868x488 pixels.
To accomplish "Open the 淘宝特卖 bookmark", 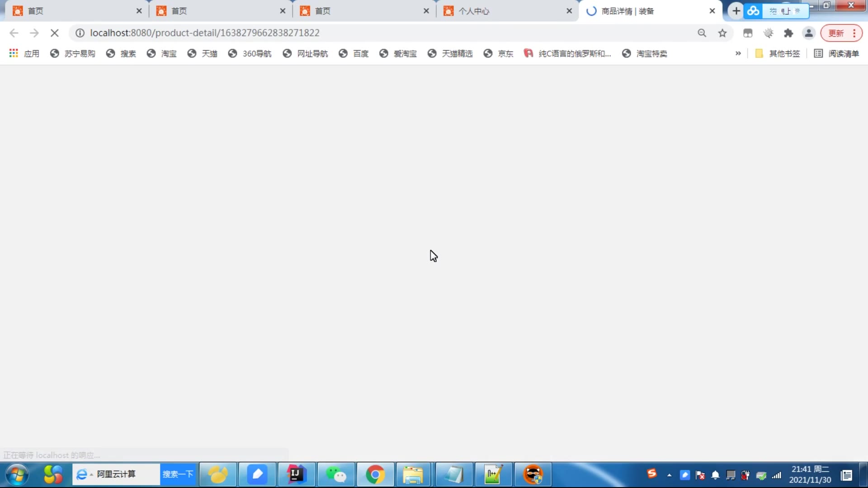I will click(x=645, y=53).
